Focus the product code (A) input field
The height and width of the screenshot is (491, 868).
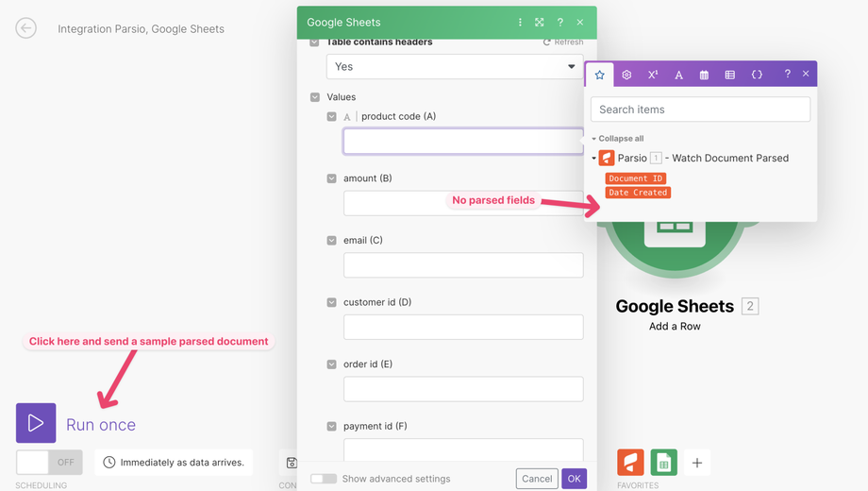(x=463, y=142)
